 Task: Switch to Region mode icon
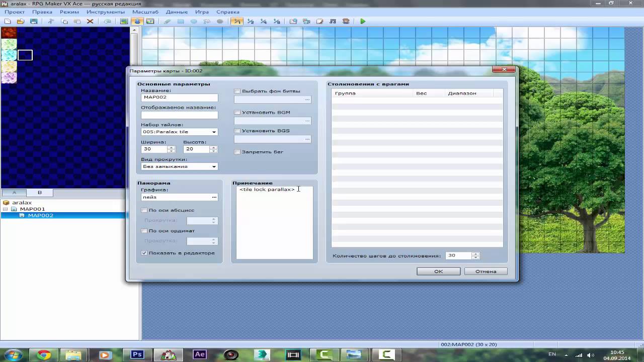coord(150,21)
